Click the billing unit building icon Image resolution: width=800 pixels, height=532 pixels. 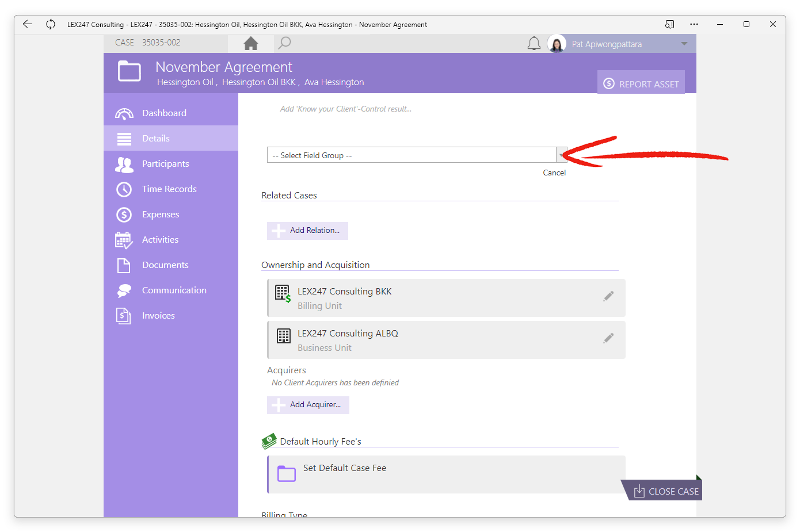pos(283,293)
